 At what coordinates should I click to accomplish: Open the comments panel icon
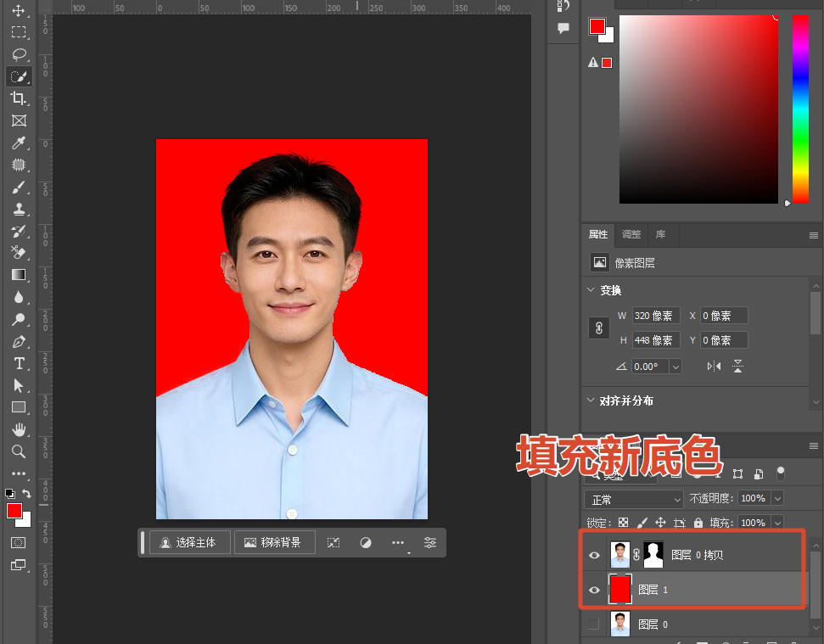pyautogui.click(x=563, y=28)
